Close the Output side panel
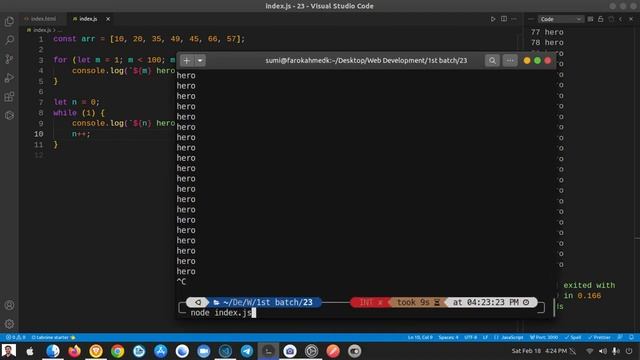This screenshot has width=640, height=360. (631, 19)
